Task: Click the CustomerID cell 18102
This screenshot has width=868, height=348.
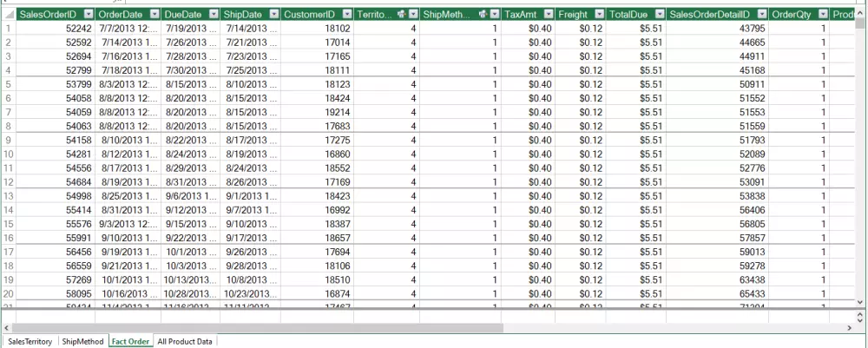Action: click(317, 29)
